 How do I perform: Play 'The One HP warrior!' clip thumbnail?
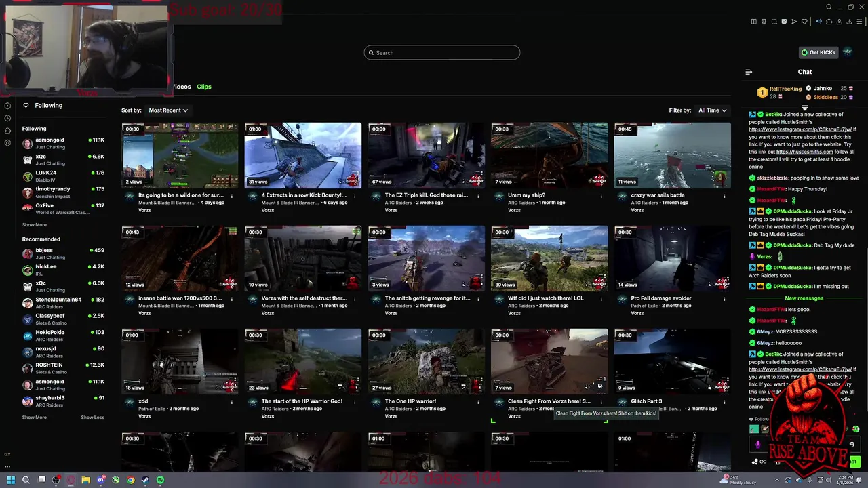[x=427, y=361]
